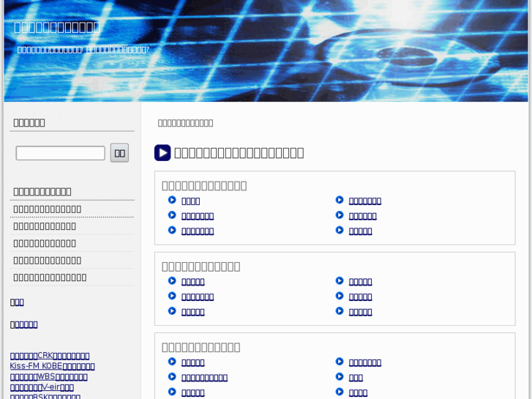The height and width of the screenshot is (399, 532).
Task: Open the sidebar link containing "WBS"
Action: pos(49,376)
